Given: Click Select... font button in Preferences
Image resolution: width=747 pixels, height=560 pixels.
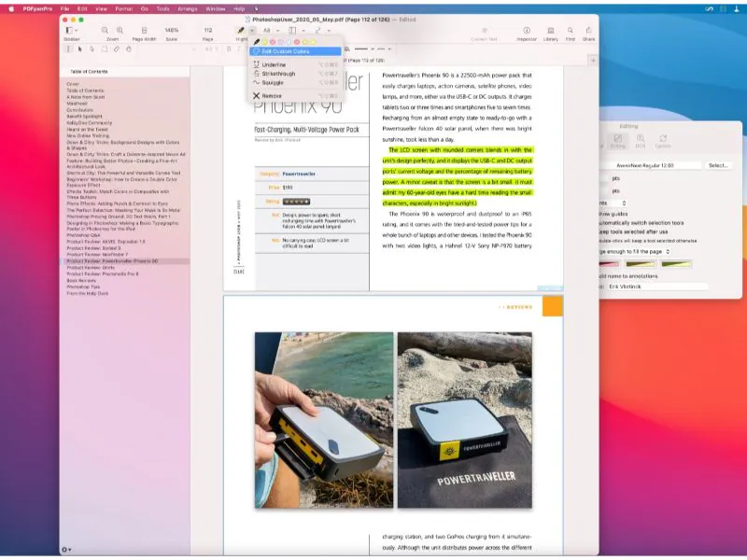Looking at the screenshot, I should point(718,165).
